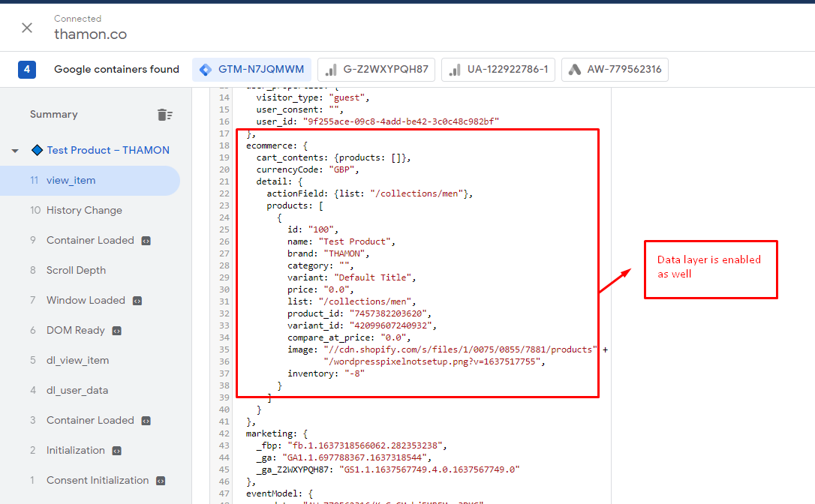Switch to the G-Z2WXYPQH87 container tab

click(x=376, y=70)
